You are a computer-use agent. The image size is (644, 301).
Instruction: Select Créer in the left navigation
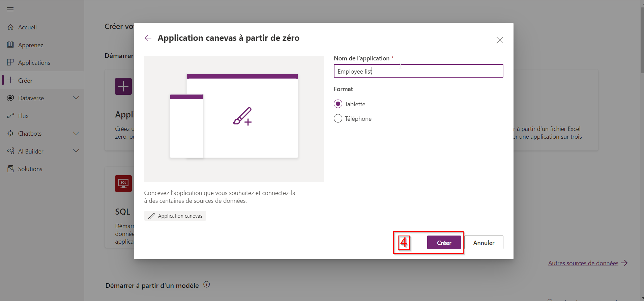point(25,80)
